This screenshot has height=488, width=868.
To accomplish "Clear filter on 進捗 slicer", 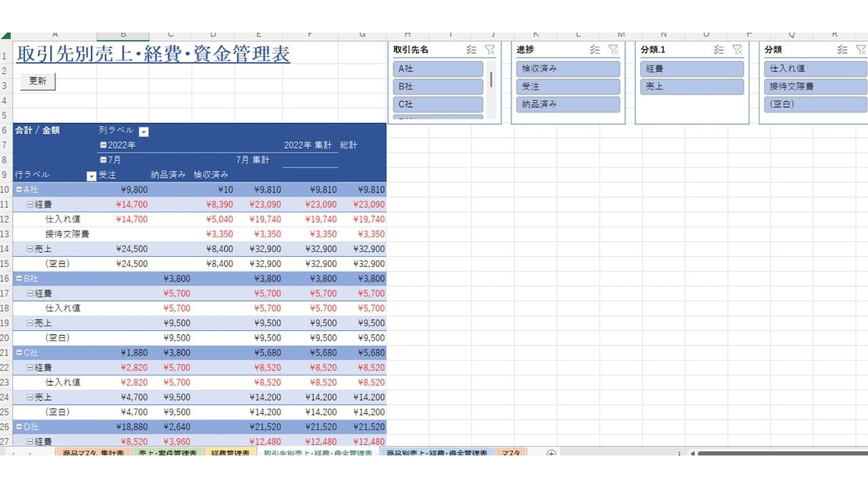I will tap(613, 50).
